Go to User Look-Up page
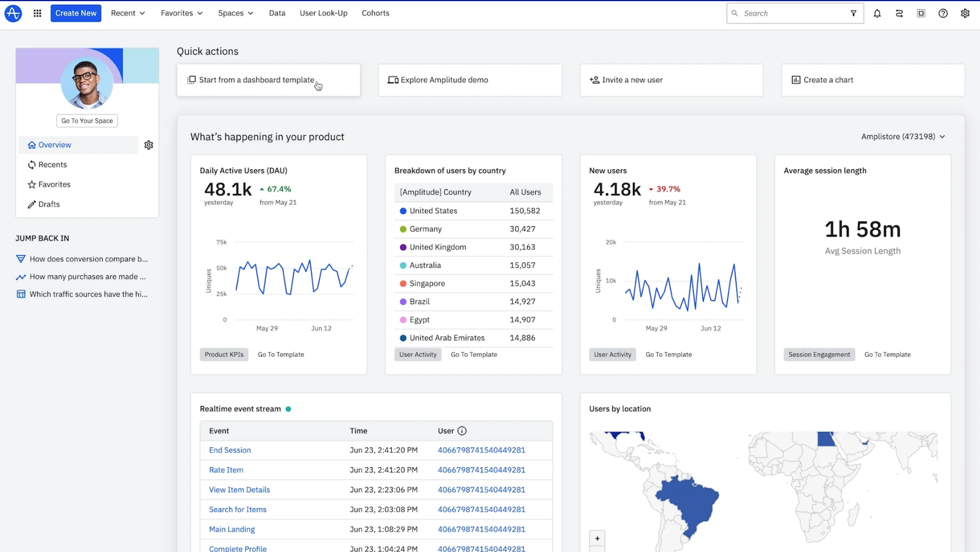Image resolution: width=980 pixels, height=552 pixels. [x=323, y=13]
